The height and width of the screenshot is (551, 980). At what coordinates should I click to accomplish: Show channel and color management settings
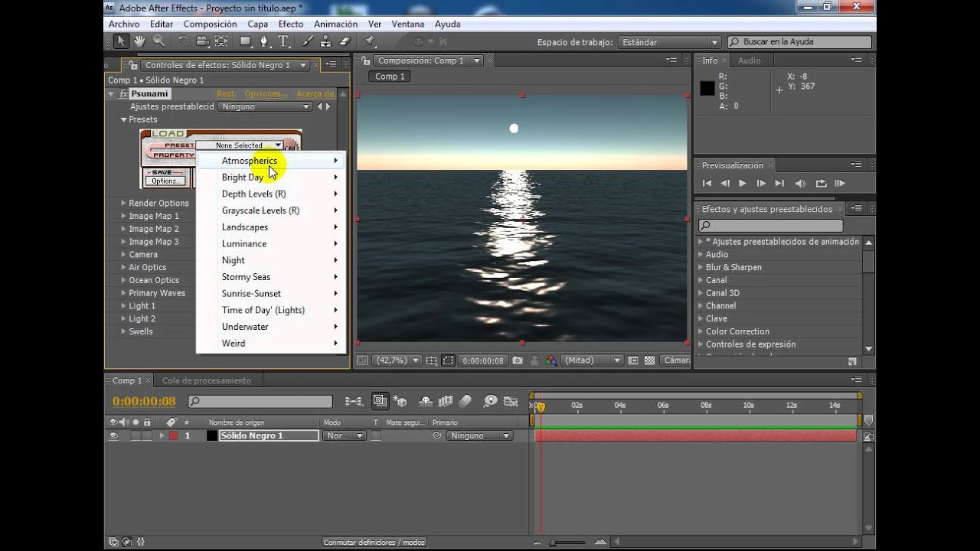[x=550, y=360]
